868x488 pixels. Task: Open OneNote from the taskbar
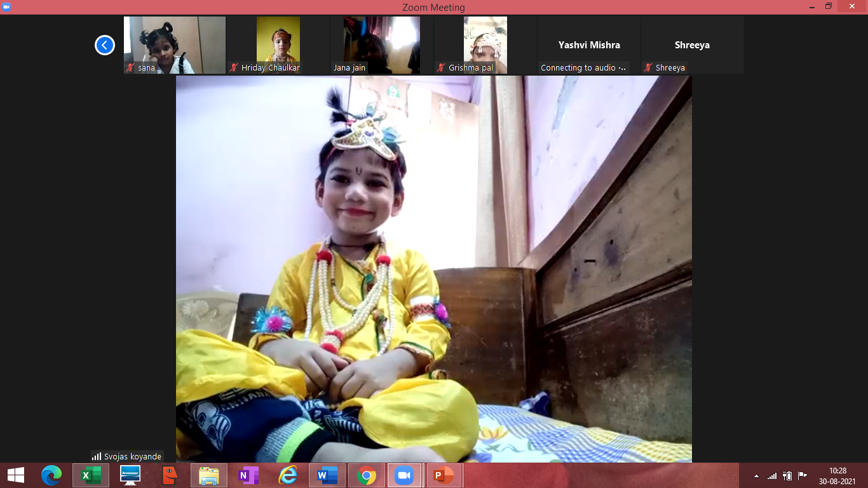(248, 475)
